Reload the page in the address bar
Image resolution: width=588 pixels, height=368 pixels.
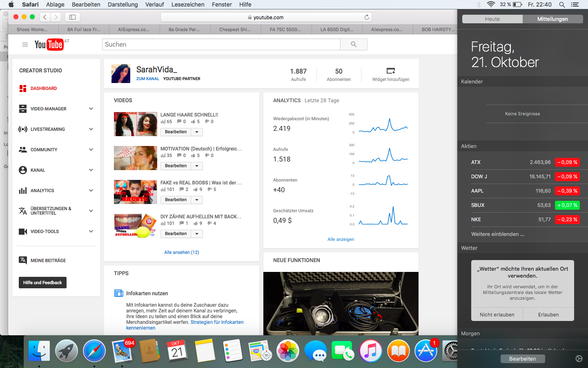(x=367, y=17)
